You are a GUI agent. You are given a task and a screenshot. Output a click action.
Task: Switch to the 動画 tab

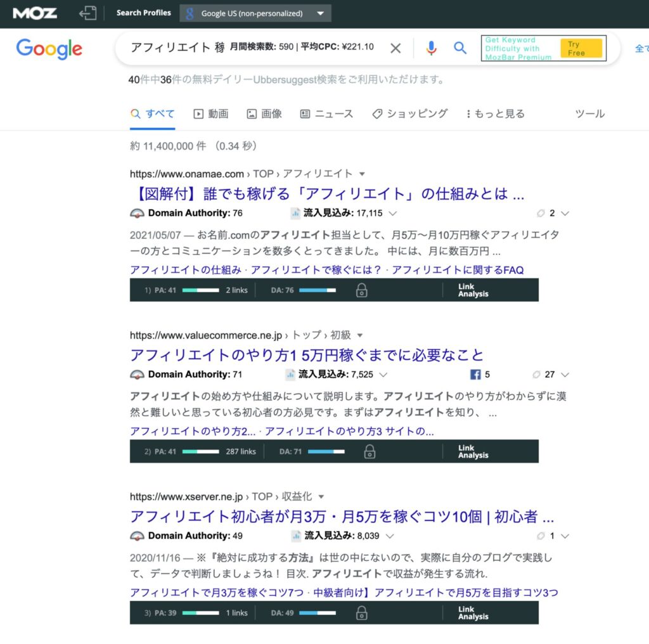pos(211,114)
